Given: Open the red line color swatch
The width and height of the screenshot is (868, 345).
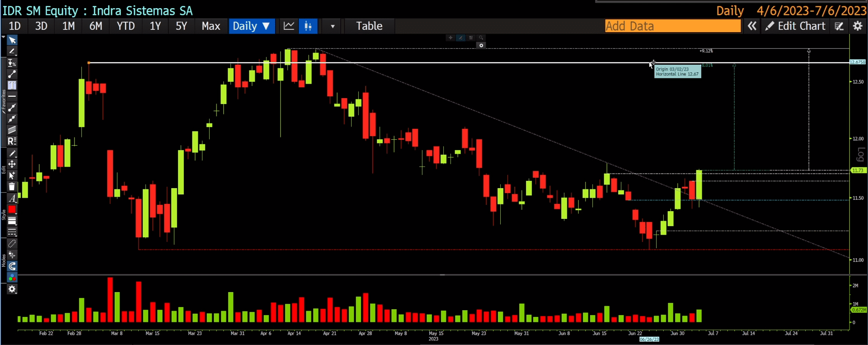Looking at the screenshot, I should tap(12, 209).
